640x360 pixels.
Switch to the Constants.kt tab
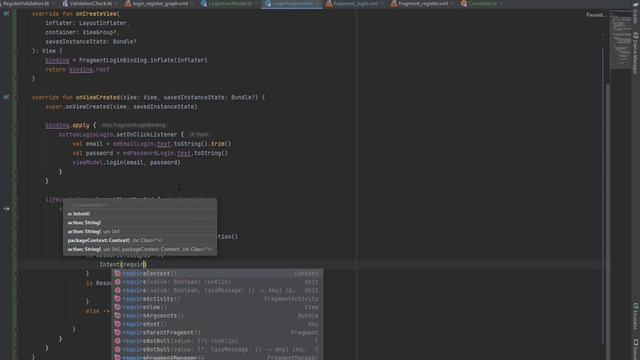[482, 4]
